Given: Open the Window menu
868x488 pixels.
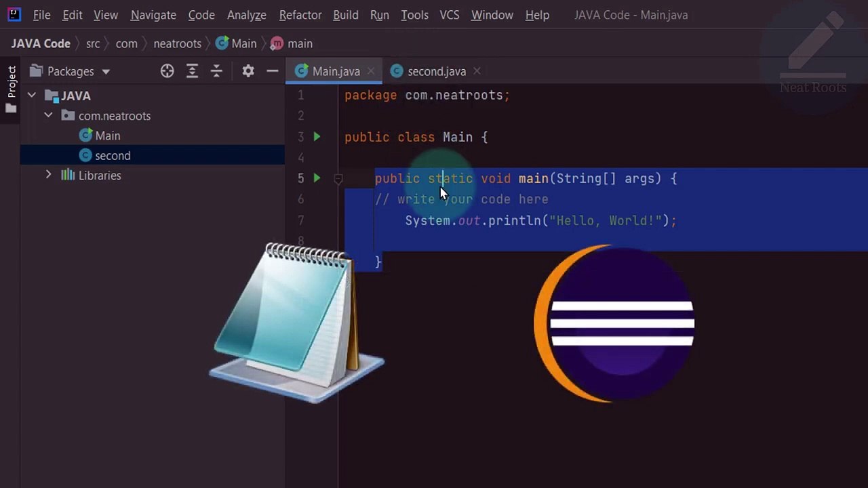Looking at the screenshot, I should 492,15.
